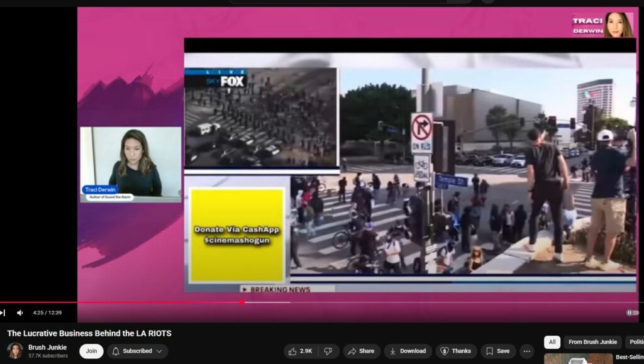Image resolution: width=644 pixels, height=364 pixels.
Task: Click the Next video skip button
Action: pos(3,312)
